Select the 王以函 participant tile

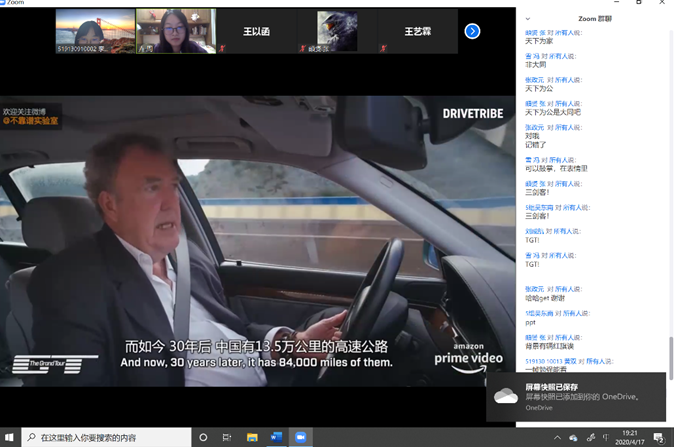(256, 31)
